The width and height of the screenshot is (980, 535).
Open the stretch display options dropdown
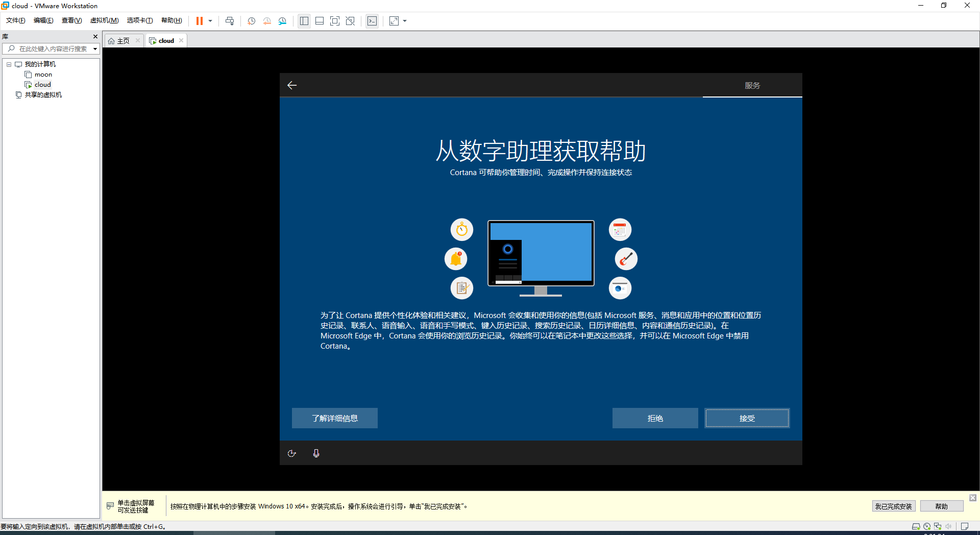(x=405, y=21)
